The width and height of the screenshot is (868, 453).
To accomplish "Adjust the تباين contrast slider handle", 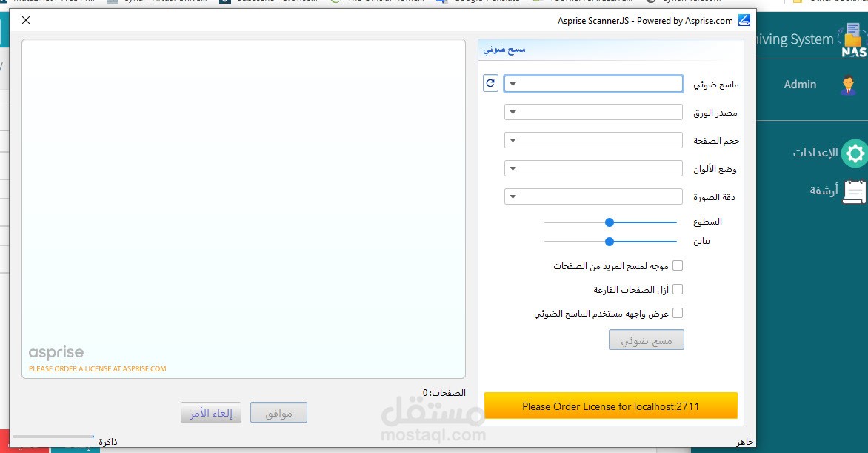I will [610, 242].
